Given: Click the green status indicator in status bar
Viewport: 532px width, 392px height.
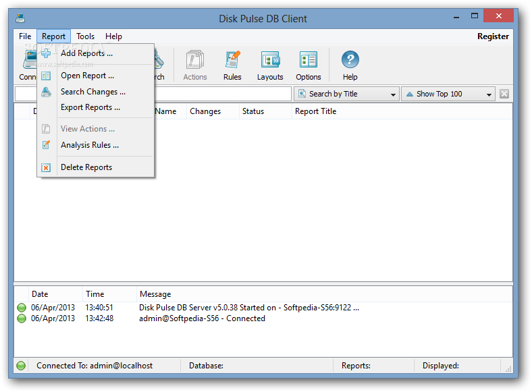Looking at the screenshot, I should [x=21, y=366].
